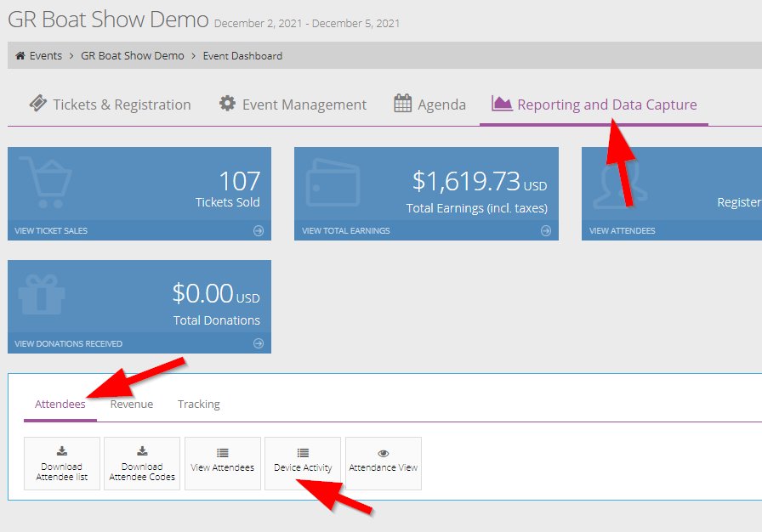The width and height of the screenshot is (762, 532).
Task: Click the View Attendees link on card
Action: pyautogui.click(x=623, y=230)
